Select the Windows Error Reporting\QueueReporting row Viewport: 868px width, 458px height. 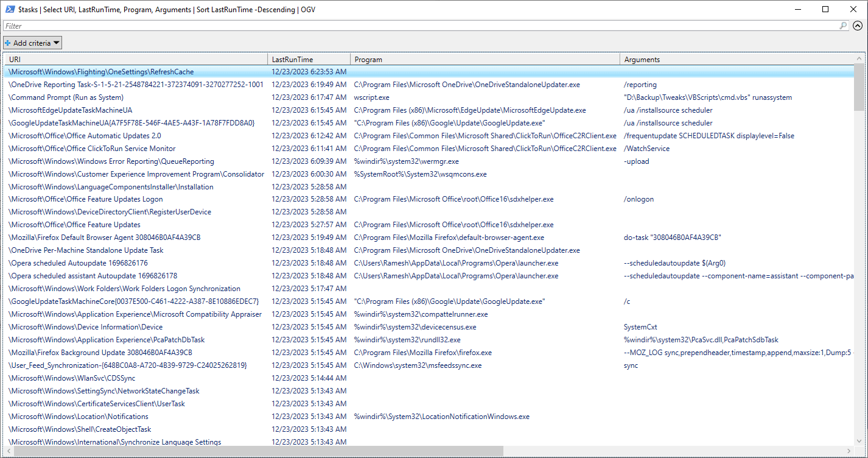point(429,161)
